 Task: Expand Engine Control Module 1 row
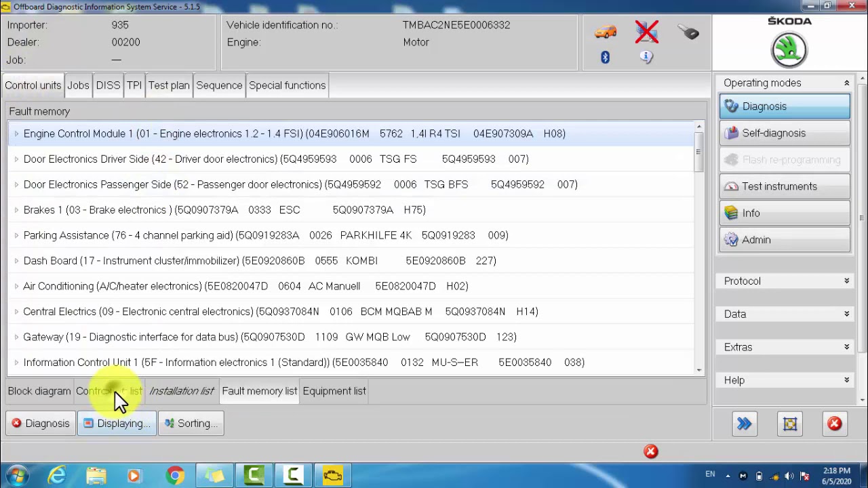click(16, 134)
